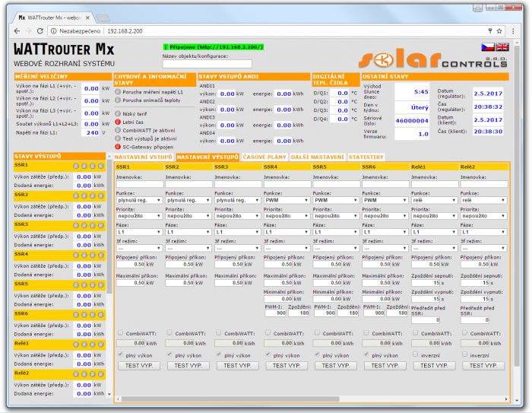The width and height of the screenshot is (532, 413).
Task: Click the Solar Controls logo
Action: pyautogui.click(x=432, y=59)
